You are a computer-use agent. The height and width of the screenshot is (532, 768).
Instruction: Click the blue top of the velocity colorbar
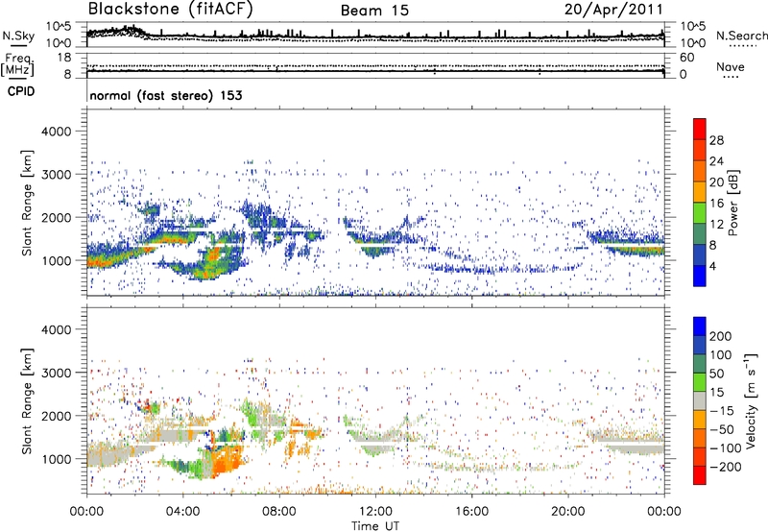(x=700, y=326)
